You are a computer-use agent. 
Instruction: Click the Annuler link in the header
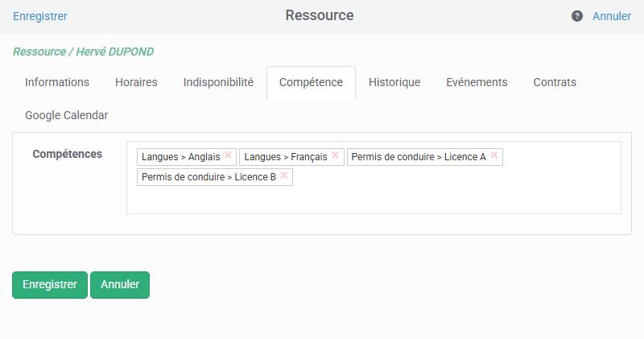[612, 16]
